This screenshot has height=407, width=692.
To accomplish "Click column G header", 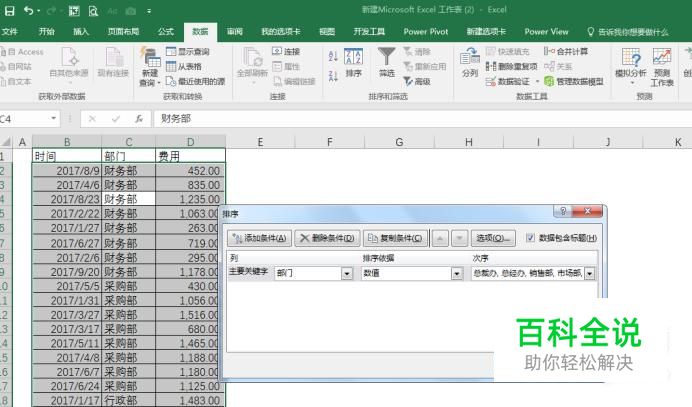I will click(x=399, y=142).
